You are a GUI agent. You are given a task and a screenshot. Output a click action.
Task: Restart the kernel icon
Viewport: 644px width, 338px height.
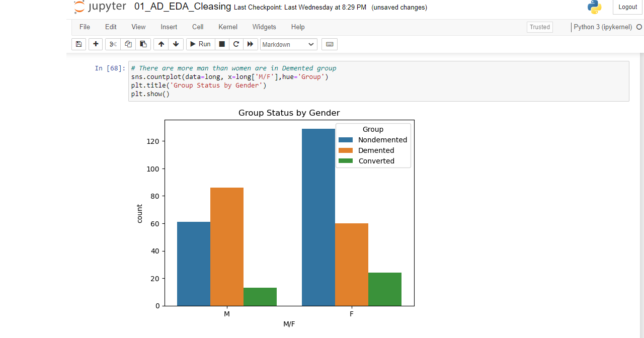tap(236, 44)
